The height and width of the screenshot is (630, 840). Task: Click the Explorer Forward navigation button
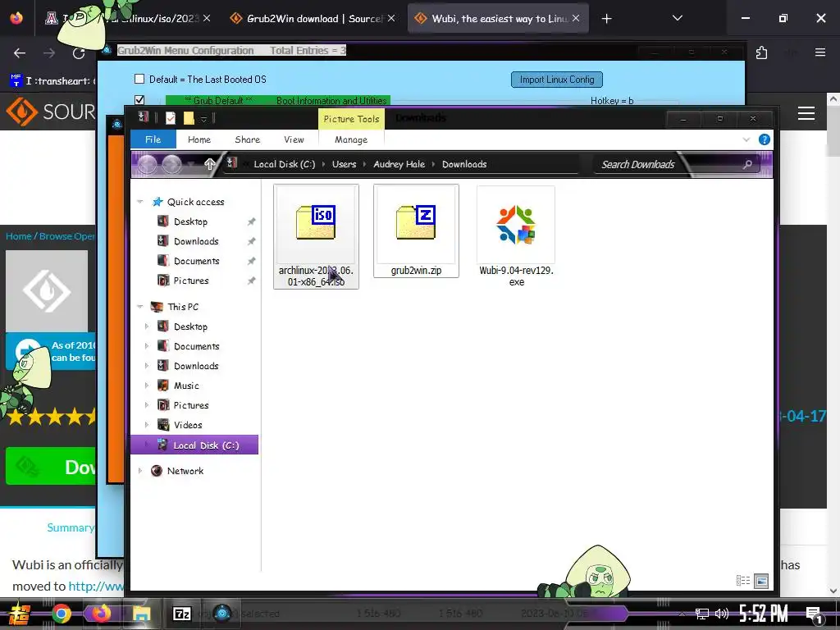tap(171, 164)
